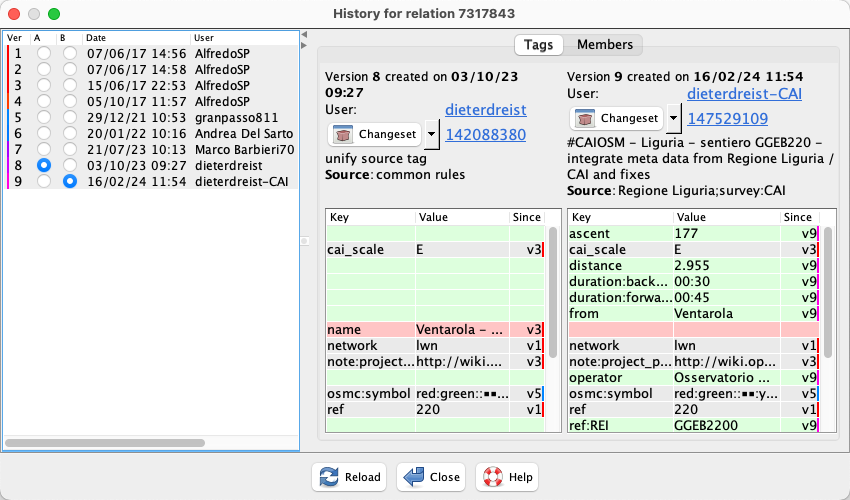Select radio B for version 3
The height and width of the screenshot is (500, 850).
(69, 85)
